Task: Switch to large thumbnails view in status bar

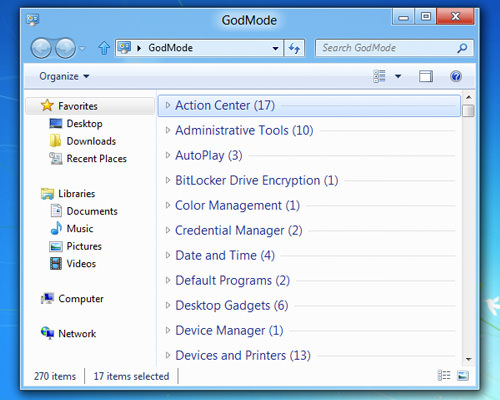Action: pos(463,376)
